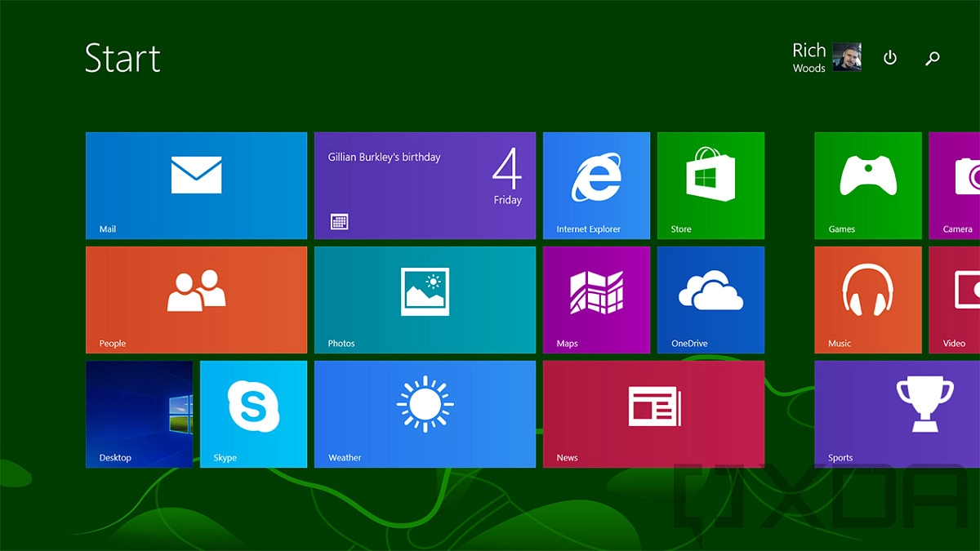The image size is (980, 551).
Task: Launch the Skype tile
Action: coord(253,414)
